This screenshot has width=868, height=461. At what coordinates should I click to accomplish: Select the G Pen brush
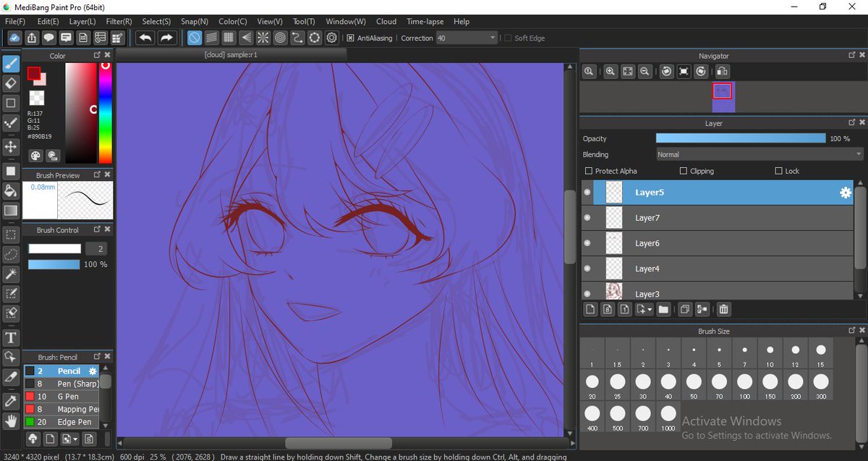click(x=61, y=397)
